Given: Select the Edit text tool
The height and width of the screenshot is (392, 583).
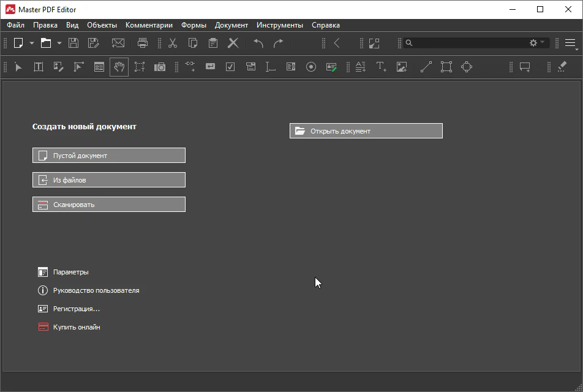Looking at the screenshot, I should pyautogui.click(x=39, y=67).
